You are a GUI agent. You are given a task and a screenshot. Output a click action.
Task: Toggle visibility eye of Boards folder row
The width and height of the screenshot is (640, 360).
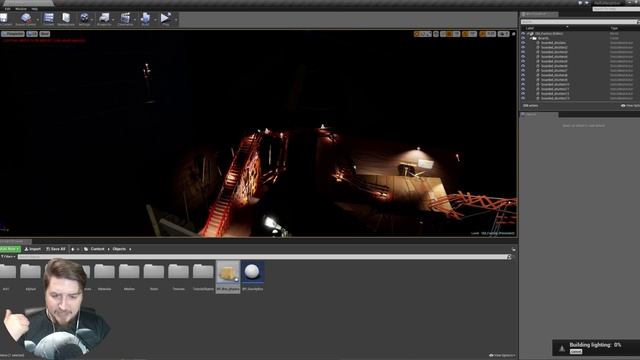click(523, 38)
